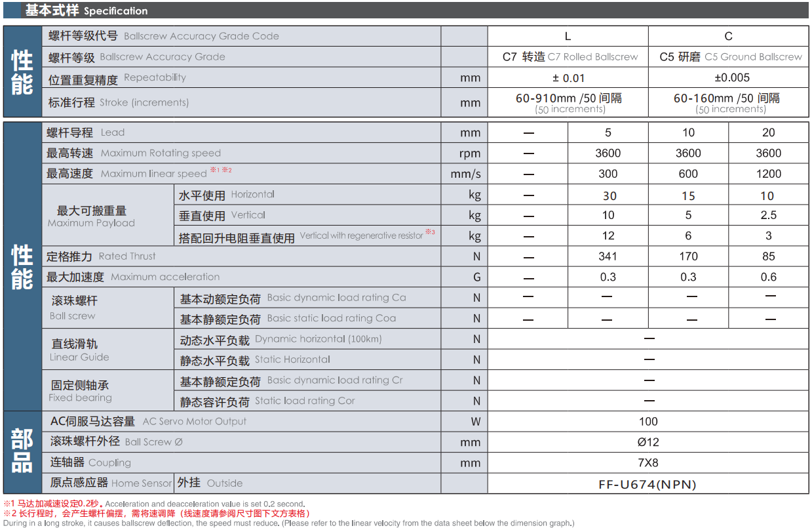The height and width of the screenshot is (528, 812).
Task: Select the FF-U674(NPN) sensor value
Action: pyautogui.click(x=648, y=484)
